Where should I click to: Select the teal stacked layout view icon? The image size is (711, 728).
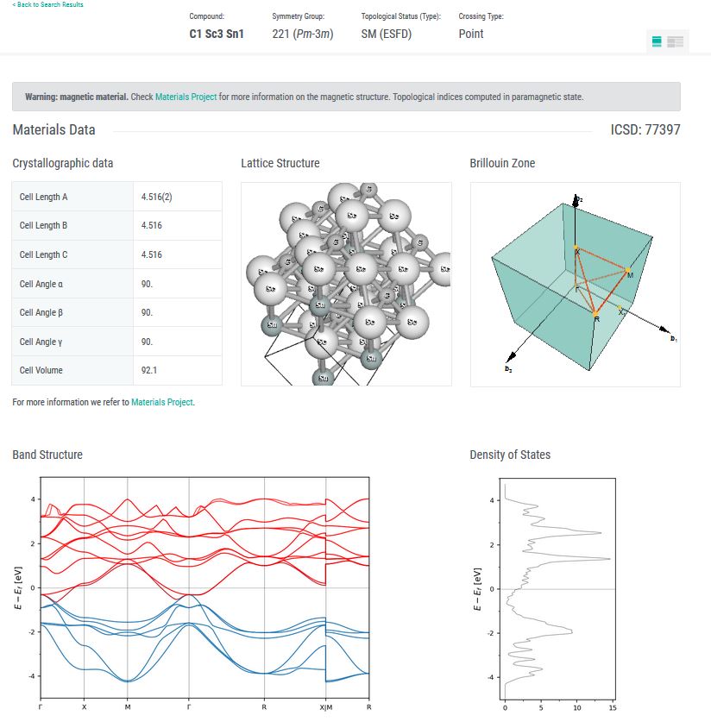click(x=657, y=41)
